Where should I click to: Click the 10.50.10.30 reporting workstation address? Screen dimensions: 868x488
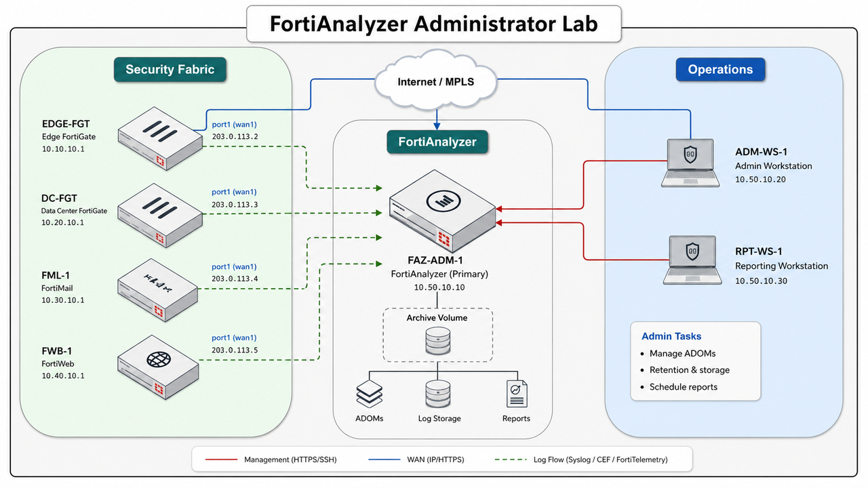761,281
